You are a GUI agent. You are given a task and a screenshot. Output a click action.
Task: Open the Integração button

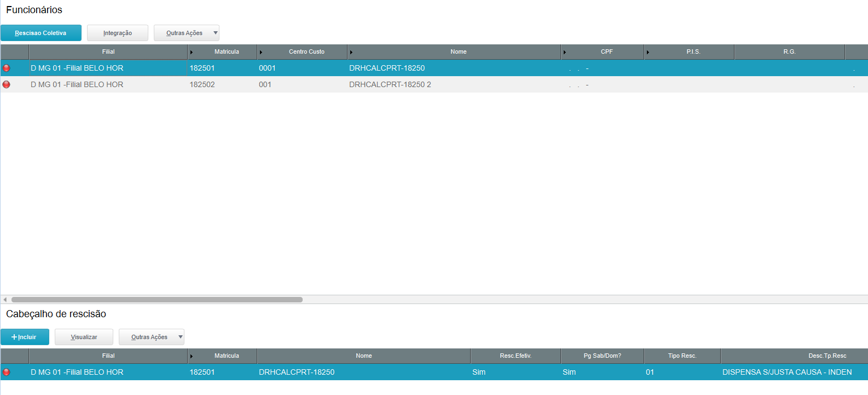118,33
